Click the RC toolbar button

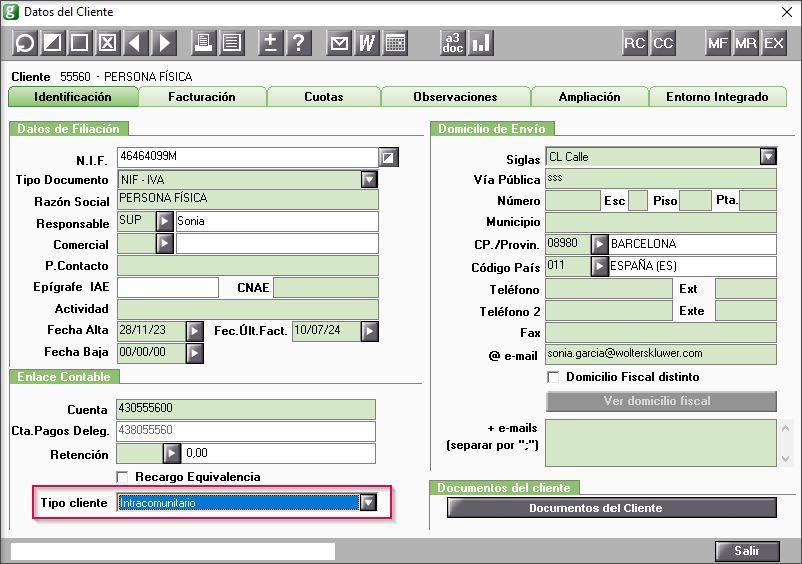[x=635, y=42]
